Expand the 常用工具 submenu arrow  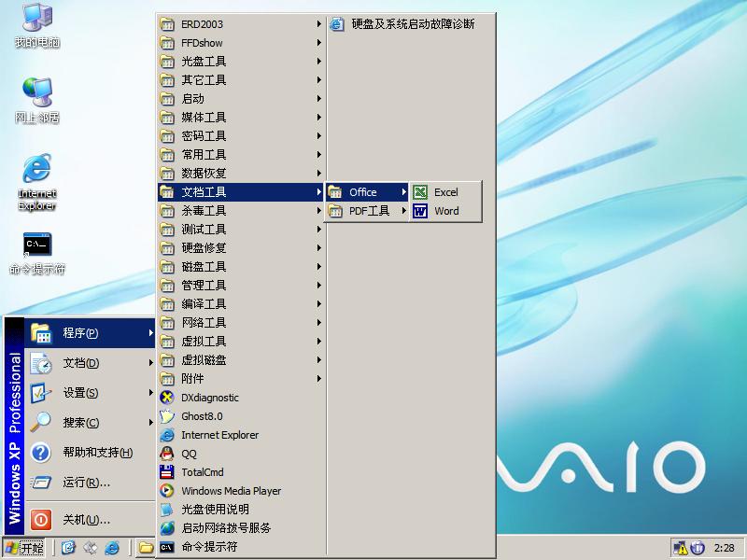pyautogui.click(x=318, y=154)
